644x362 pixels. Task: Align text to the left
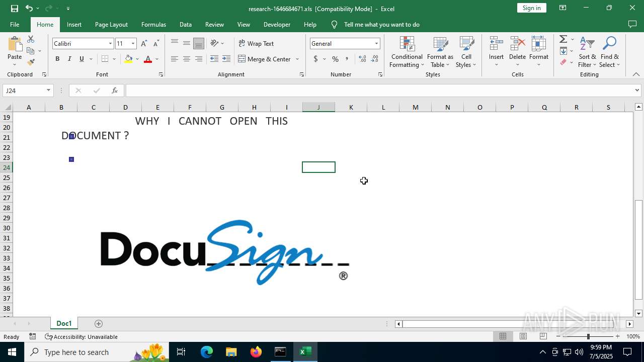[175, 59]
